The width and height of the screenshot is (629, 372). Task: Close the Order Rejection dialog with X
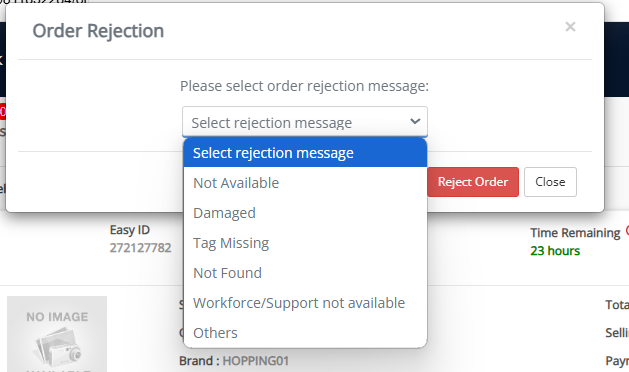(570, 27)
